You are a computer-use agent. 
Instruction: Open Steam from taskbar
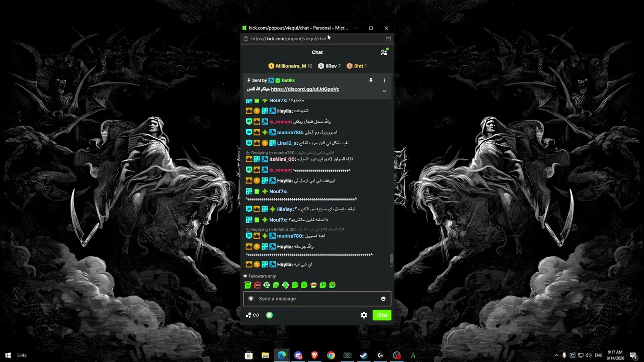tap(364, 355)
